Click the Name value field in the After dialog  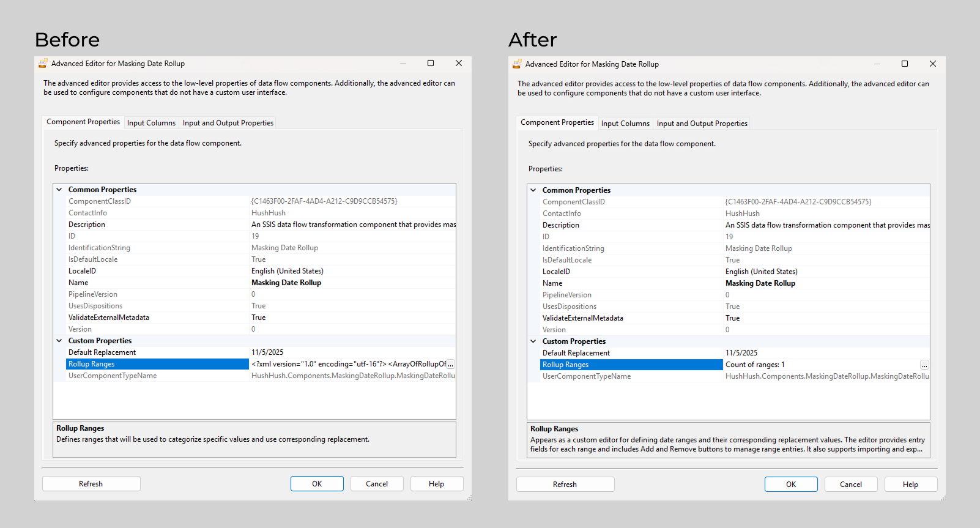coord(760,283)
